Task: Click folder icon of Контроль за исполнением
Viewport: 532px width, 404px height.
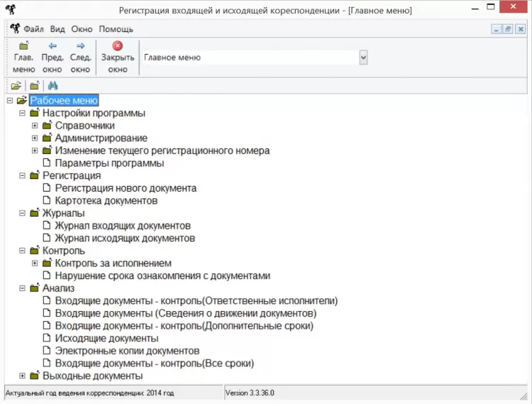Action: point(47,263)
